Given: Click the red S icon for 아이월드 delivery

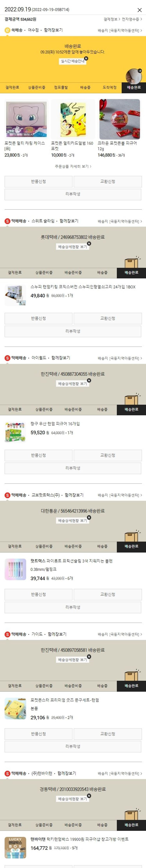Looking at the screenshot, I should click(x=7, y=358).
